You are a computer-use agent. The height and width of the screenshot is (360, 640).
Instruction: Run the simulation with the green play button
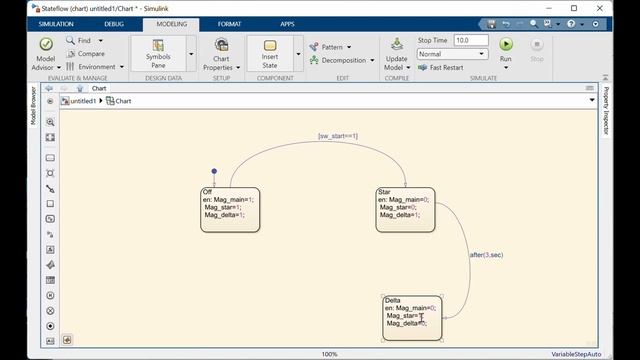[x=506, y=44]
